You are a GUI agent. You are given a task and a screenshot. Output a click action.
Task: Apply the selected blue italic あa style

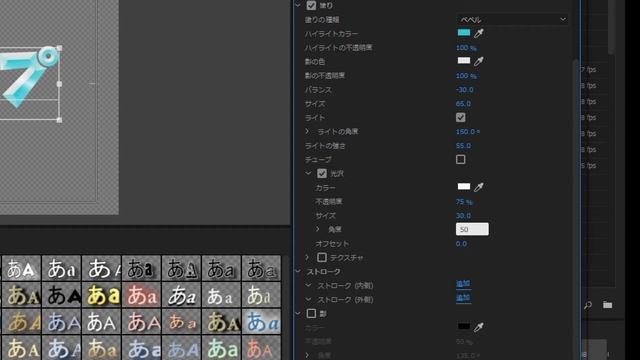point(261,322)
